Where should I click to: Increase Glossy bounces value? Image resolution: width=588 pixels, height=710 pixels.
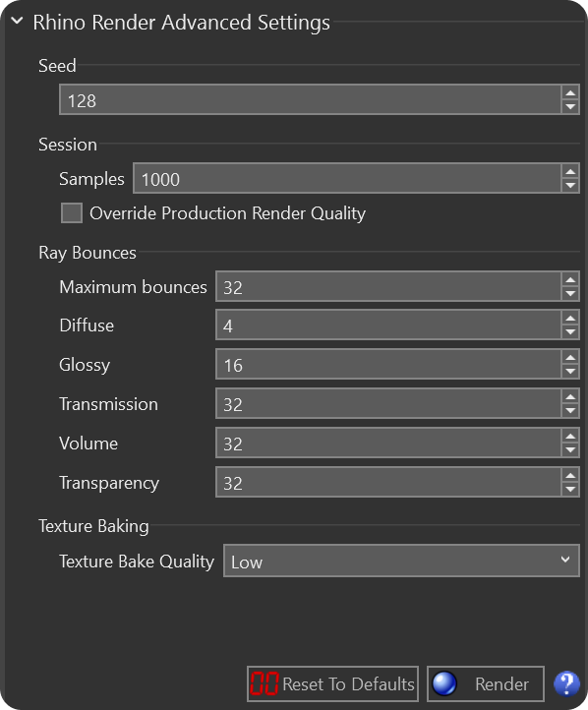[570, 357]
